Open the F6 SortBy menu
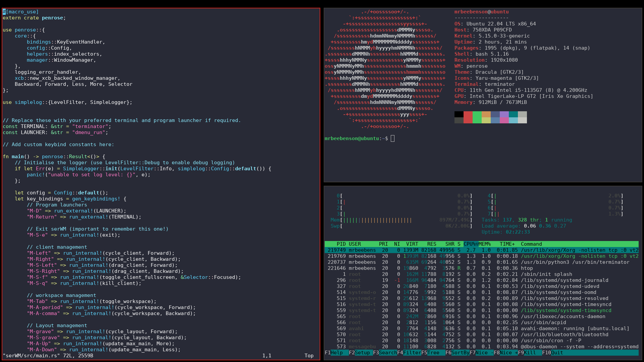 coord(460,353)
